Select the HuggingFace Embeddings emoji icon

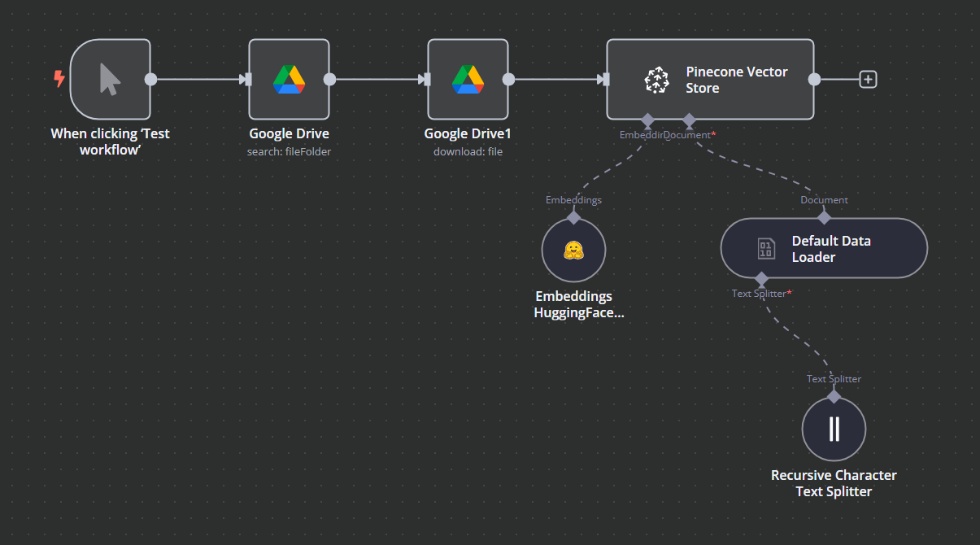click(x=573, y=250)
